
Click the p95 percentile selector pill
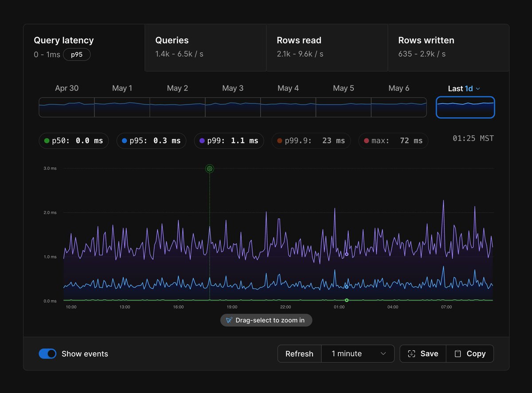pyautogui.click(x=77, y=55)
